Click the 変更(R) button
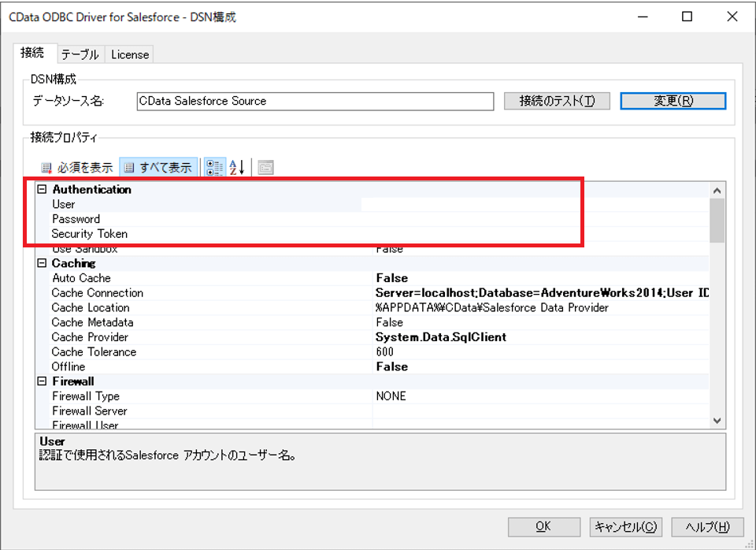Screen dimensions: 756x550 pos(673,101)
